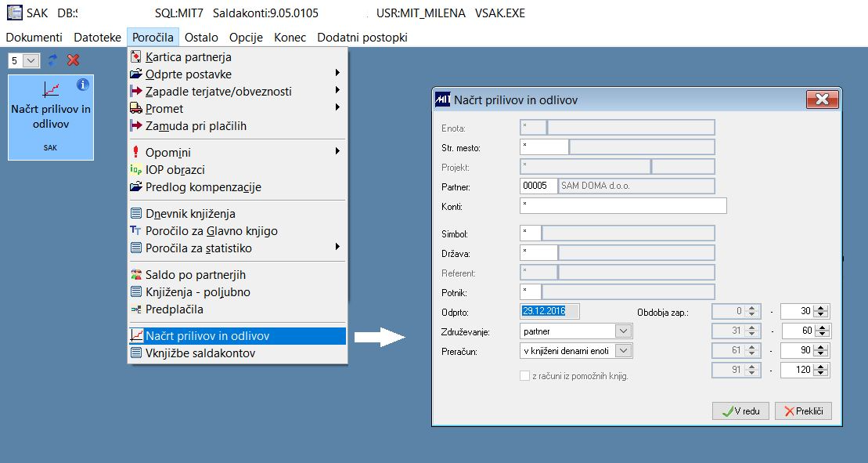
Task: Adjust the stepper for period value 120
Action: pyautogui.click(x=822, y=370)
